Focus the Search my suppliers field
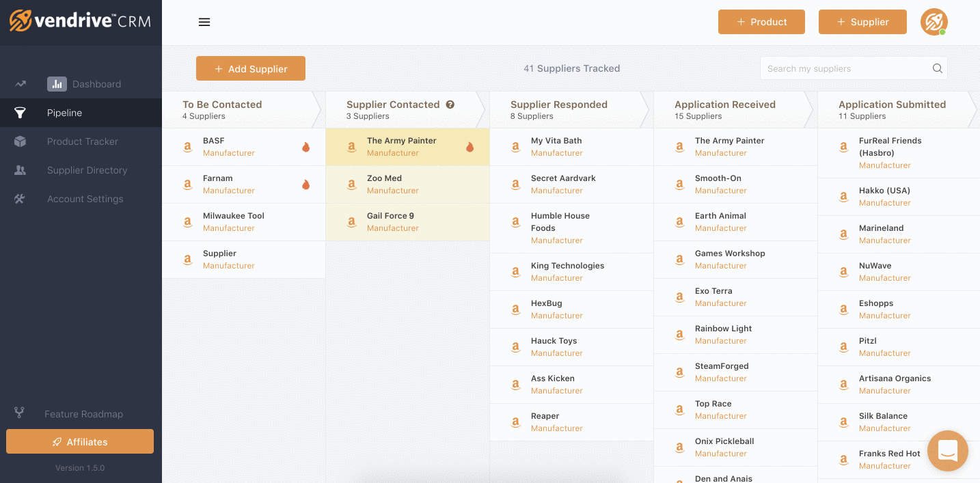The width and height of the screenshot is (980, 483). pos(845,68)
